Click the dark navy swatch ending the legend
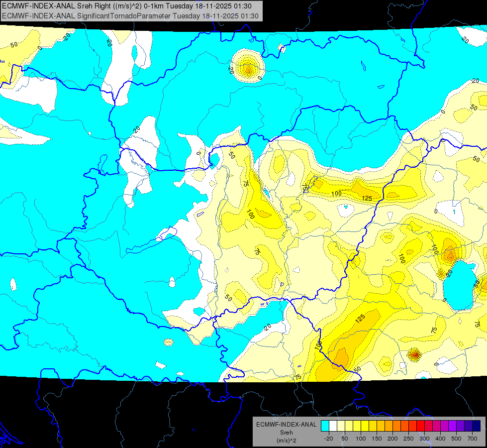The image size is (487, 448). click(x=477, y=426)
